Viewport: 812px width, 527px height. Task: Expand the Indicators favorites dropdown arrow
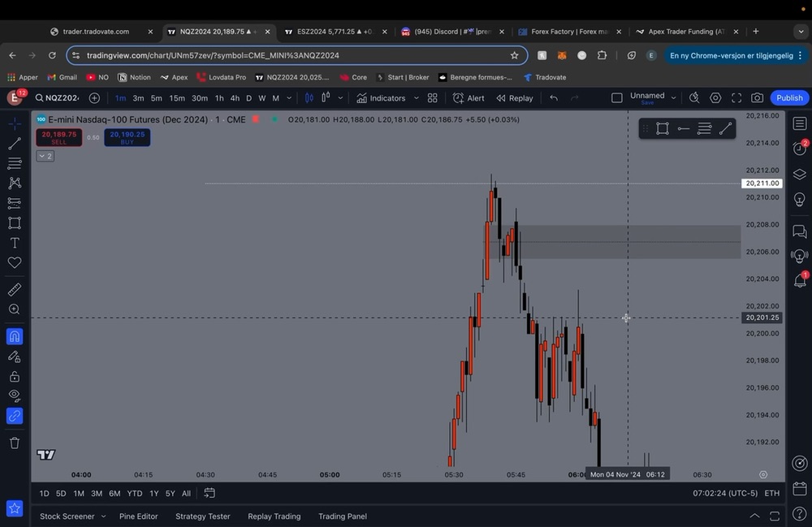click(416, 97)
